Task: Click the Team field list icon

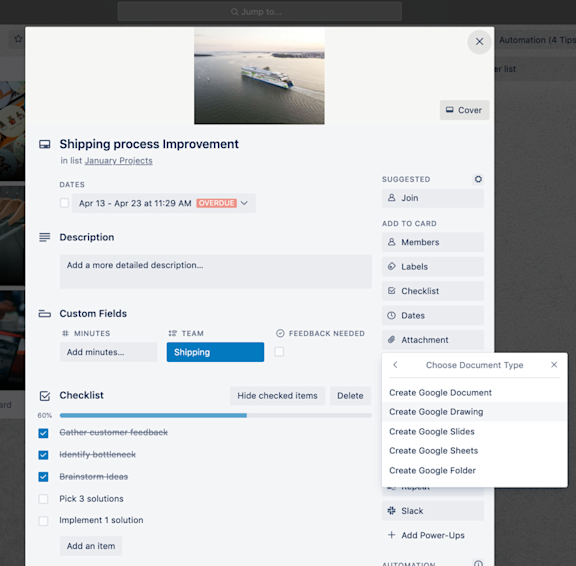Action: point(173,334)
